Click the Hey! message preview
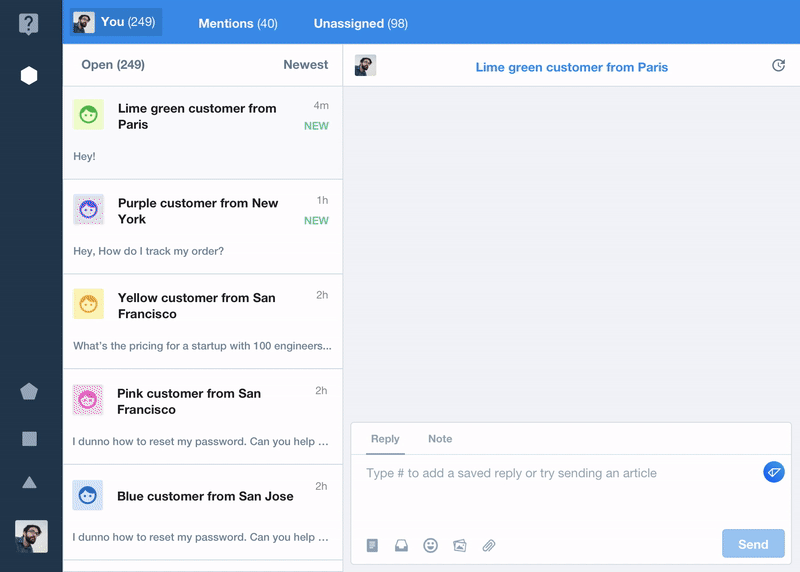The width and height of the screenshot is (800, 572). coord(84,156)
